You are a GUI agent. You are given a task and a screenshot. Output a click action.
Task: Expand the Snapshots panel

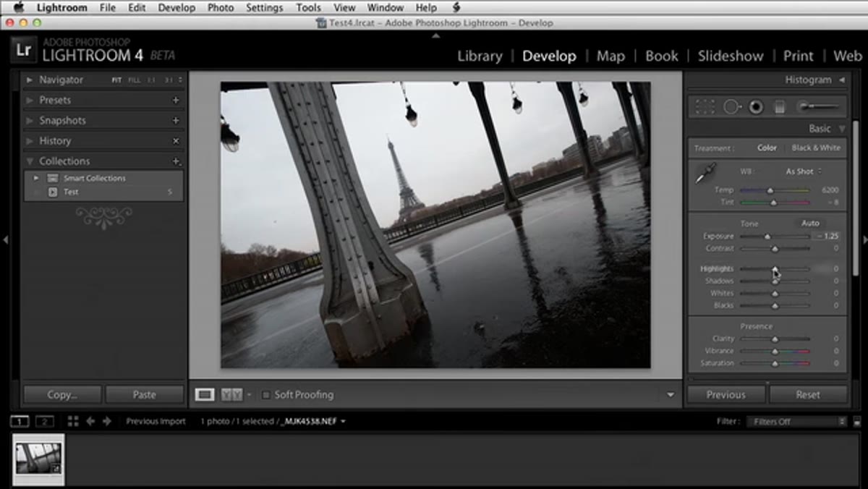[30, 120]
